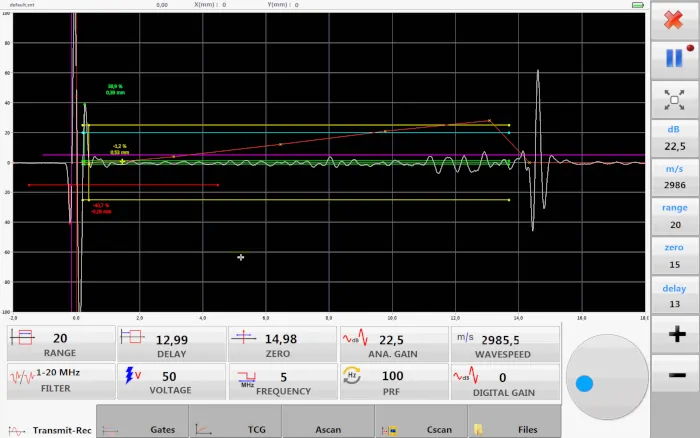Switch to the Ascan tab

click(328, 421)
